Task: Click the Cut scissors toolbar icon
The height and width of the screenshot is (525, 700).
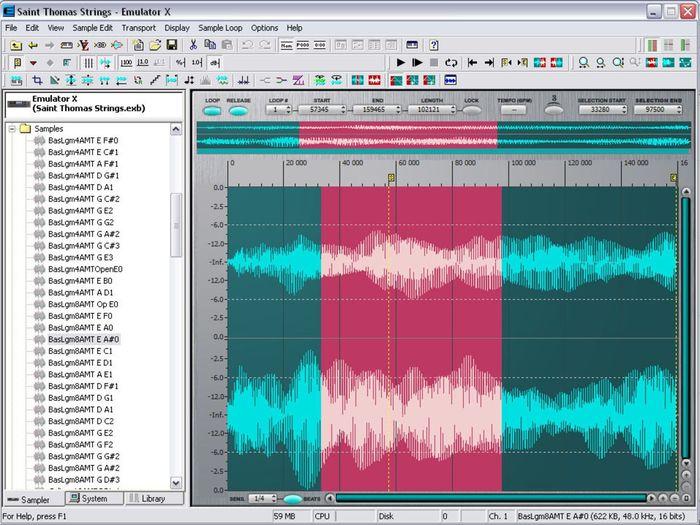Action: click(x=193, y=45)
